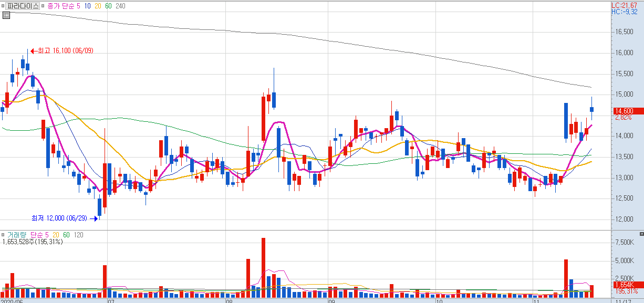
Task: Click the 2020/06 date axis label
Action: coord(12,300)
